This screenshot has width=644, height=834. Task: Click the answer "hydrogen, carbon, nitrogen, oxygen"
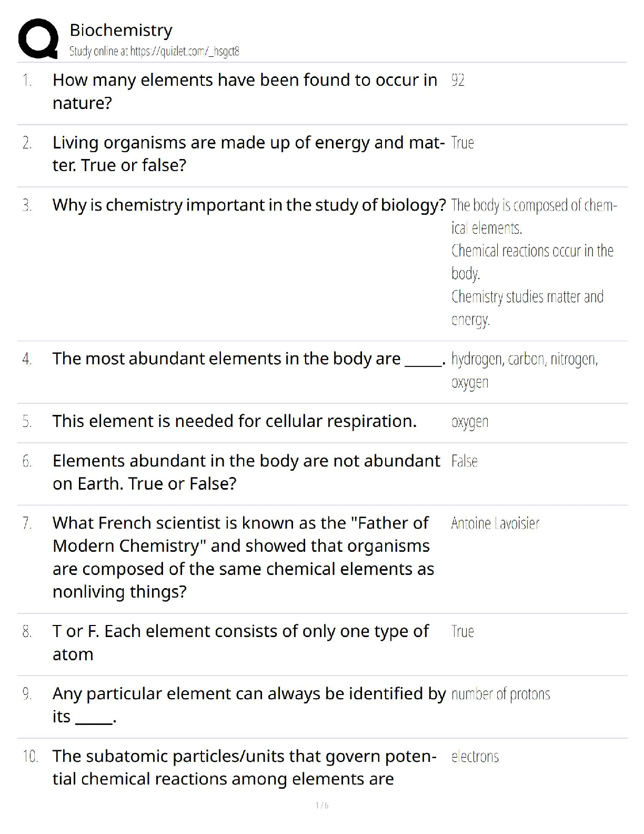pyautogui.click(x=525, y=370)
